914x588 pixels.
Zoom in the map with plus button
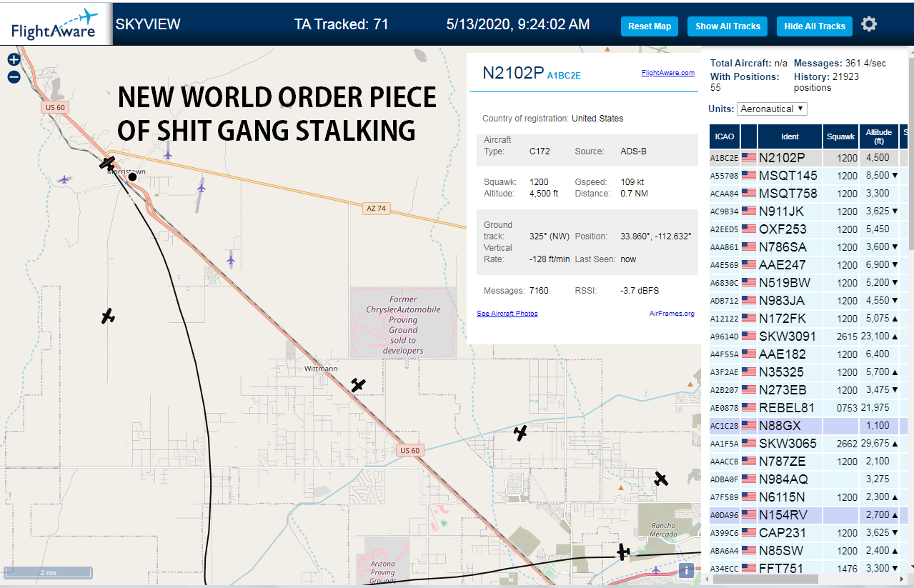click(14, 60)
